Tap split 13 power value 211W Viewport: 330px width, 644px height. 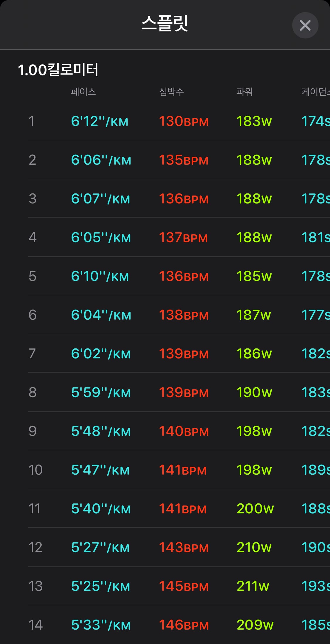pyautogui.click(x=253, y=586)
